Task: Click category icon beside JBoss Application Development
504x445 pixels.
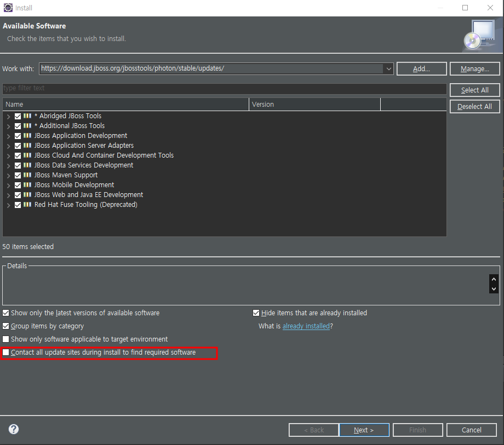Action: pyautogui.click(x=27, y=136)
